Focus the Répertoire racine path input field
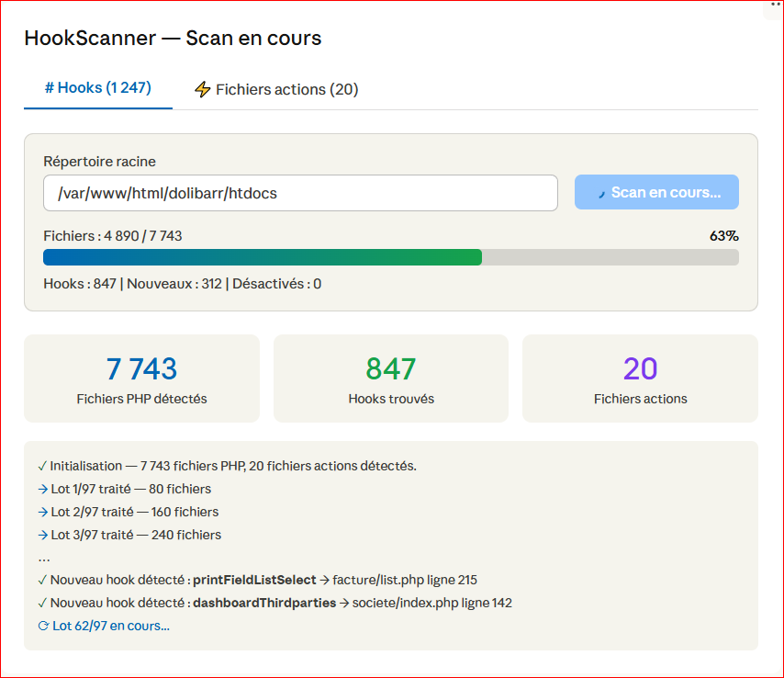The image size is (784, 678). click(x=300, y=193)
